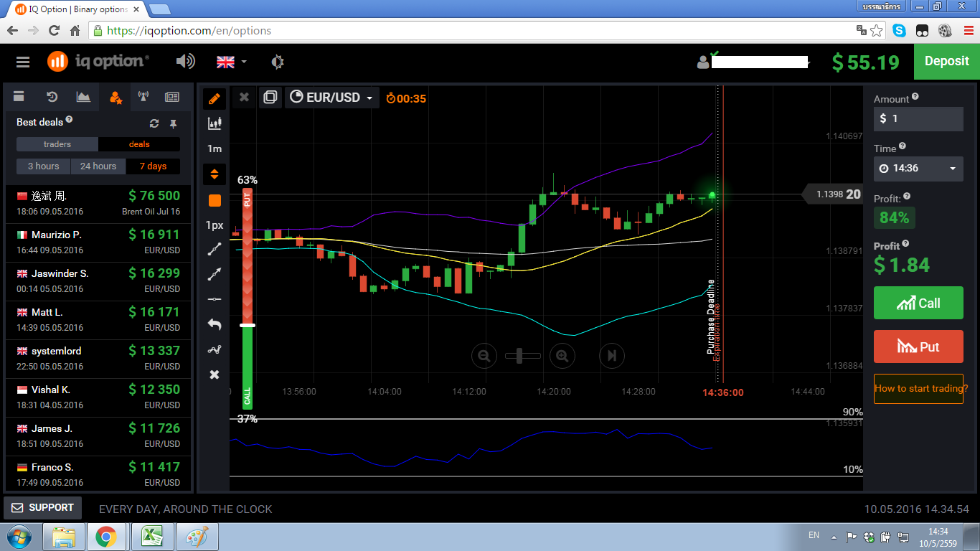Screen dimensions: 980x551
Task: Open the $76 500 Brent Oil deal
Action: coord(98,203)
